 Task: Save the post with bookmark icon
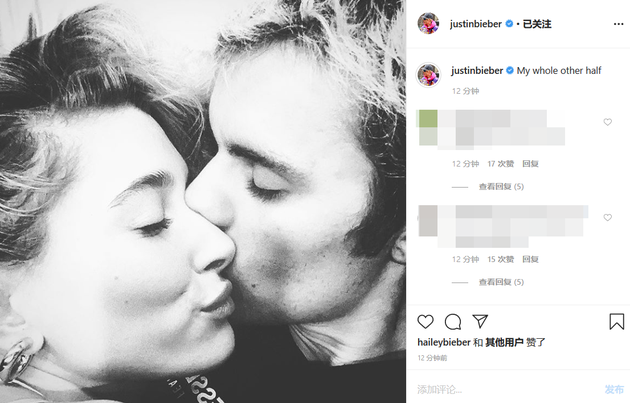point(616,321)
